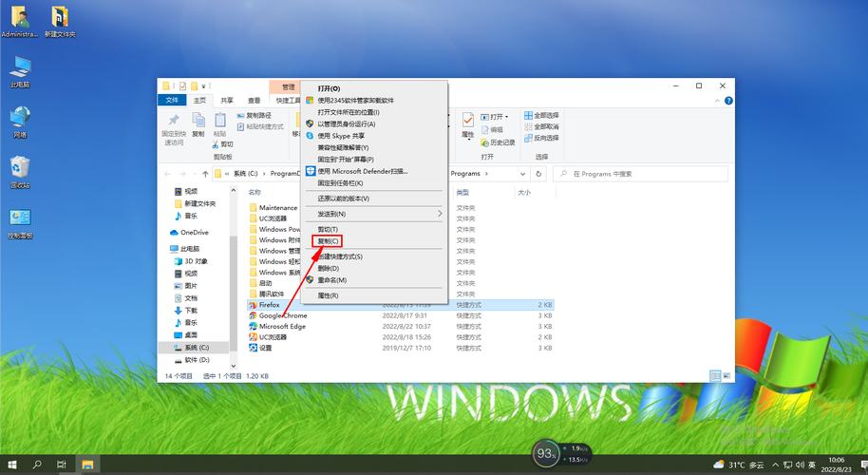
Task: Open the 打开 ribbon dropdown arrow
Action: tap(506, 117)
